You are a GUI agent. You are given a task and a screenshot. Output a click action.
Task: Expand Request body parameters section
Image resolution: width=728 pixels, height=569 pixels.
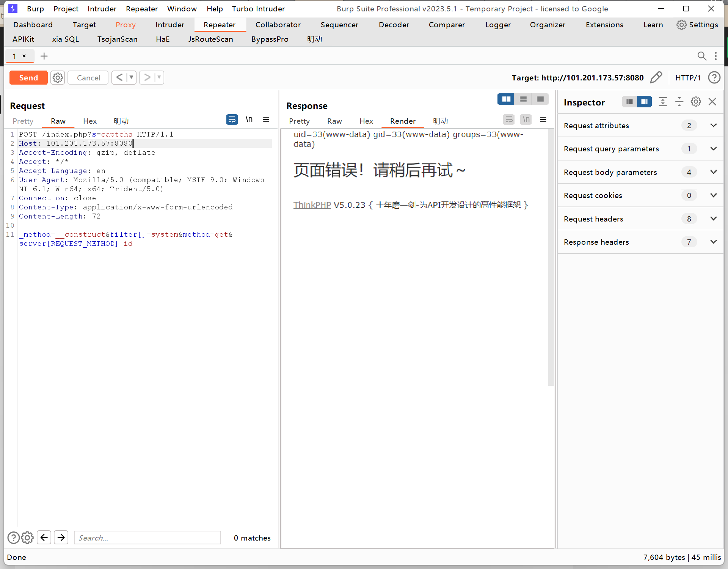[x=713, y=172]
